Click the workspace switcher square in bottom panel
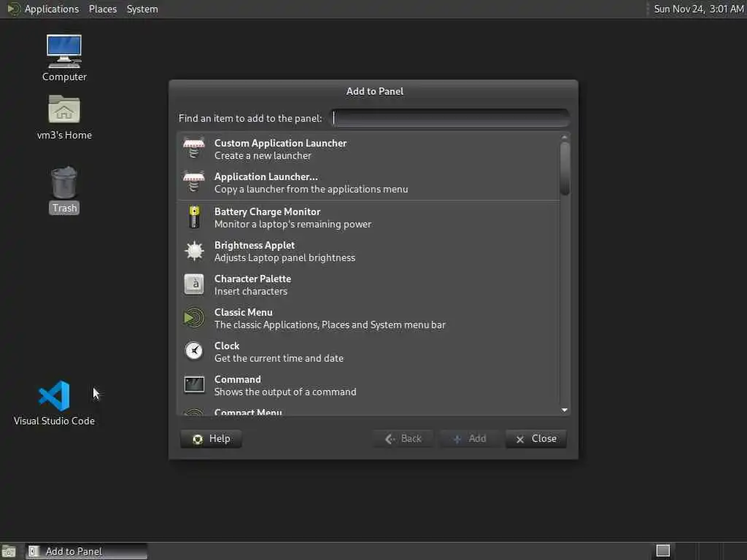 pyautogui.click(x=662, y=551)
